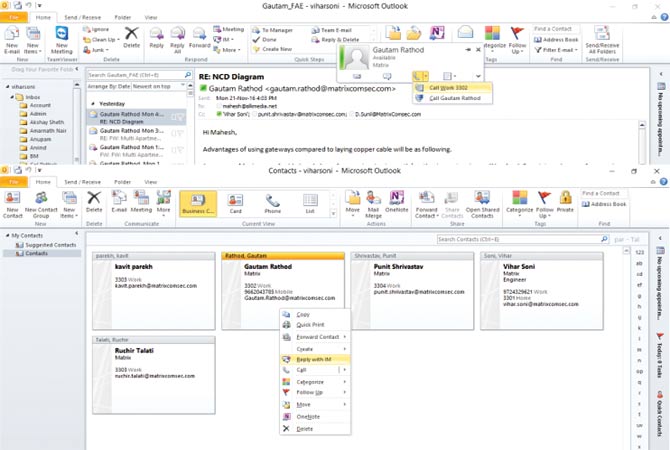670x450 pixels.
Task: Open the call dropdown on Gautam Rathod contact card
Action: point(426,76)
